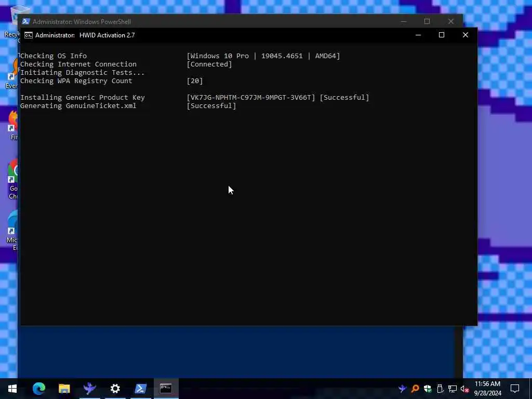
Task: Open the Action Center notification icon
Action: [x=515, y=389]
